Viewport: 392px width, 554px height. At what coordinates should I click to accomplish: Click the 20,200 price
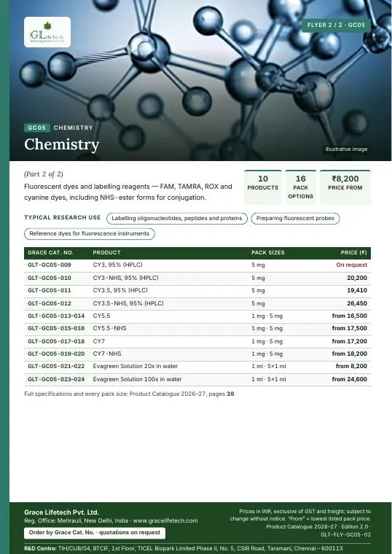point(357,278)
